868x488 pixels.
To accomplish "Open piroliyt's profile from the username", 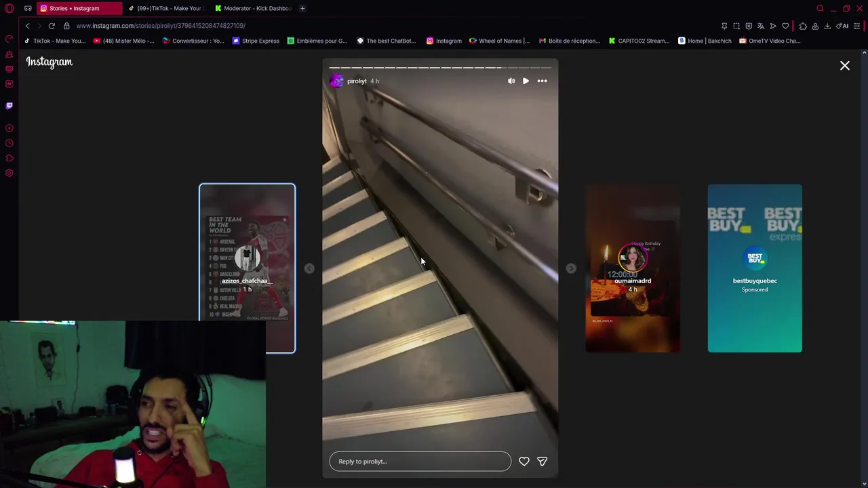I will (x=357, y=81).
